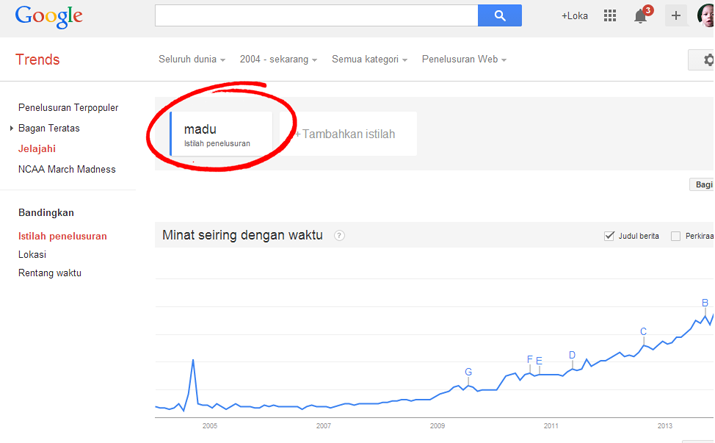Click the help question mark icon
This screenshot has width=715, height=443.
(x=339, y=236)
